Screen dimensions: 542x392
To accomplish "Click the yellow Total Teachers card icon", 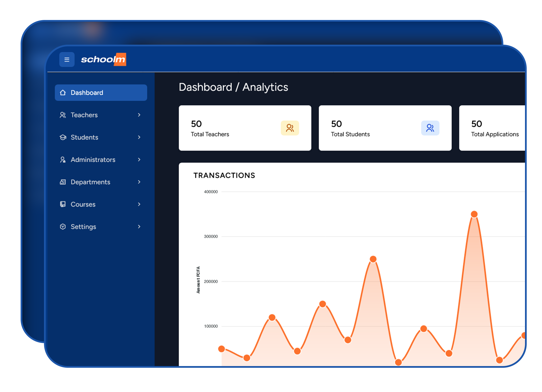I will (290, 128).
